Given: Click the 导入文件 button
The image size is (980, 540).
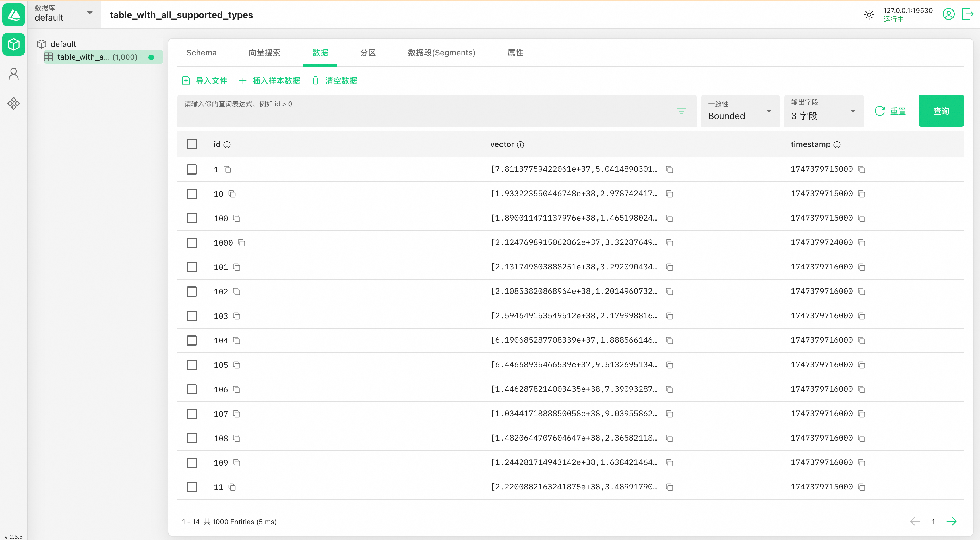Looking at the screenshot, I should 205,81.
